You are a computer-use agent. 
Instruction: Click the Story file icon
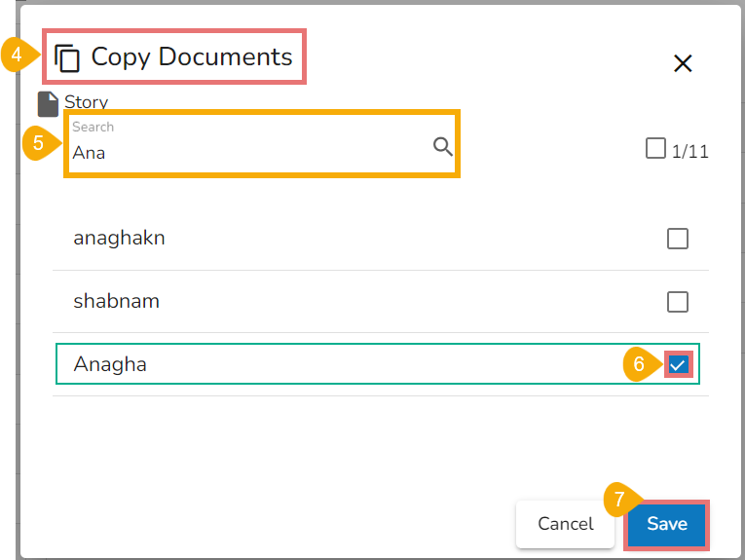48,104
